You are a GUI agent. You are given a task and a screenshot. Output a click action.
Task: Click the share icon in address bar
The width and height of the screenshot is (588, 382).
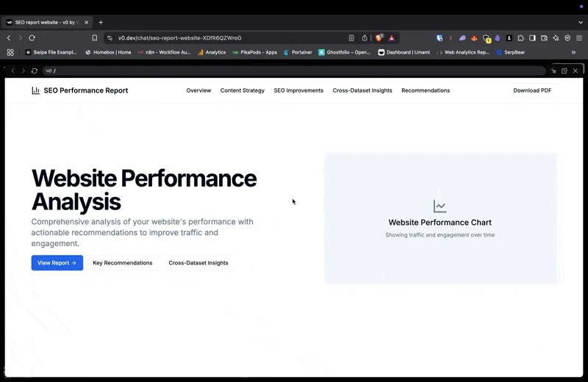click(365, 37)
